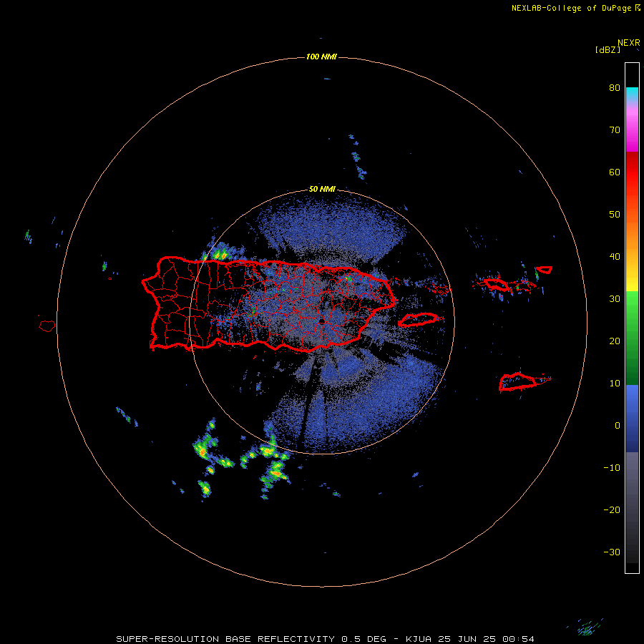The width and height of the screenshot is (644, 644).
Task: Click the -20 value on the dBZ scale
Action: 612,510
